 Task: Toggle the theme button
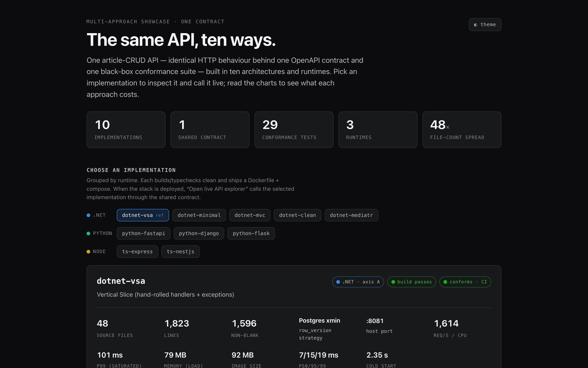[485, 25]
